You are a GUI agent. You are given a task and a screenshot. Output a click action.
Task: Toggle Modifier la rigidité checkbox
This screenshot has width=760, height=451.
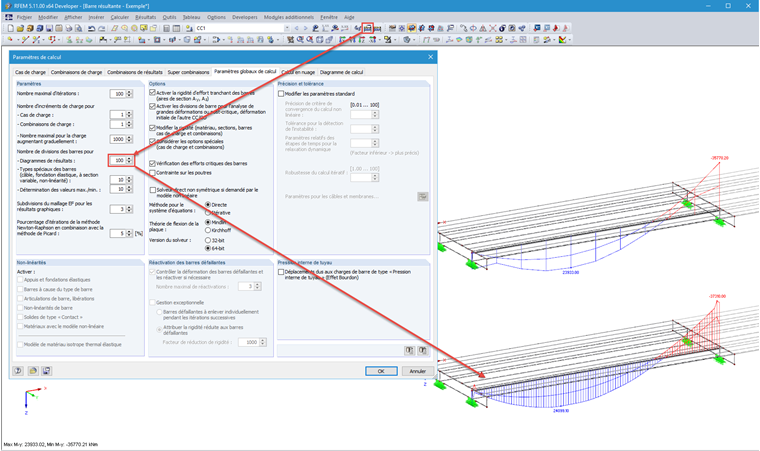152,128
